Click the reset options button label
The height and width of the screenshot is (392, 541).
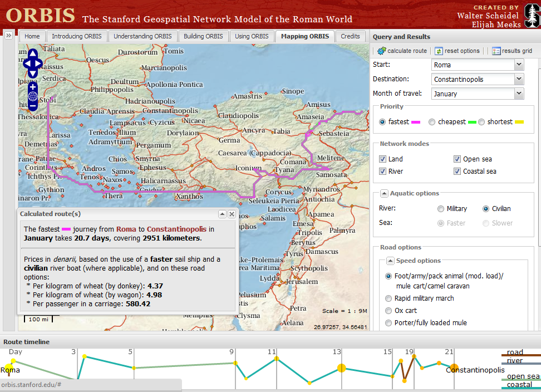tap(462, 51)
